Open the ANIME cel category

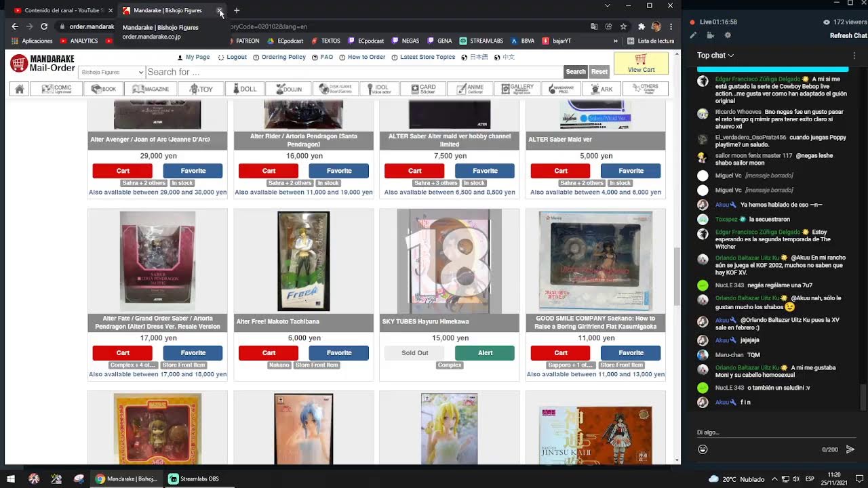click(469, 89)
